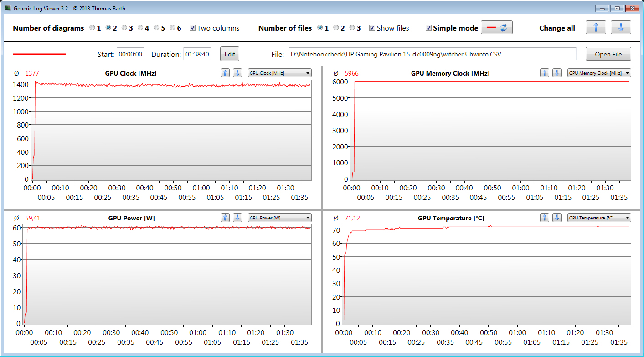The width and height of the screenshot is (644, 357).
Task: Click down arrow in GPU Clock diagram
Action: click(237, 73)
